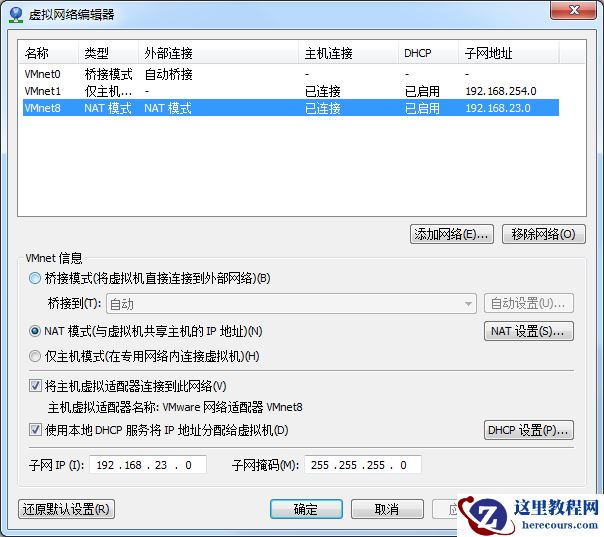This screenshot has width=604, height=537.
Task: Open DHCP 设置(P)... dialog
Action: point(528,430)
